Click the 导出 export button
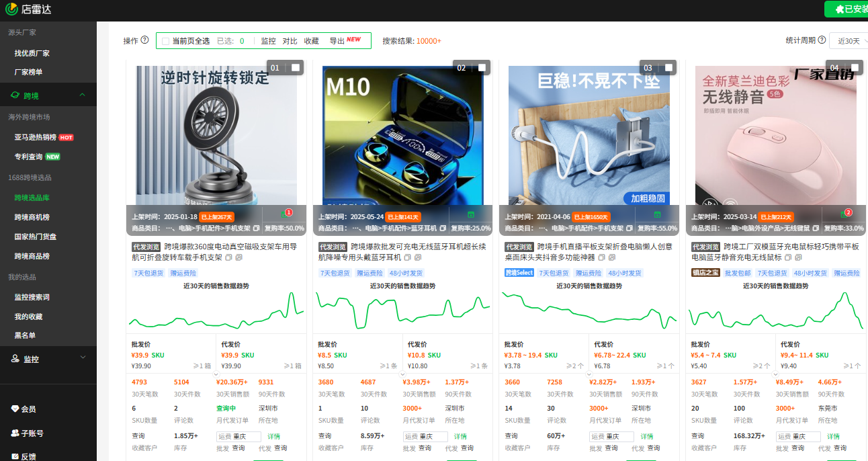 337,41
